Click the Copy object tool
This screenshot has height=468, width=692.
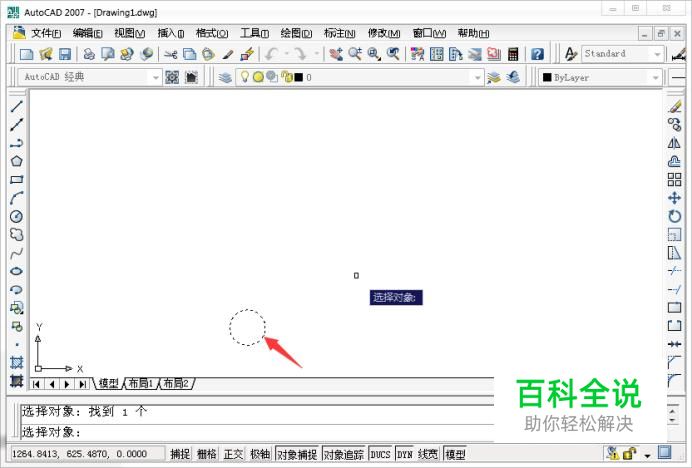[x=674, y=125]
